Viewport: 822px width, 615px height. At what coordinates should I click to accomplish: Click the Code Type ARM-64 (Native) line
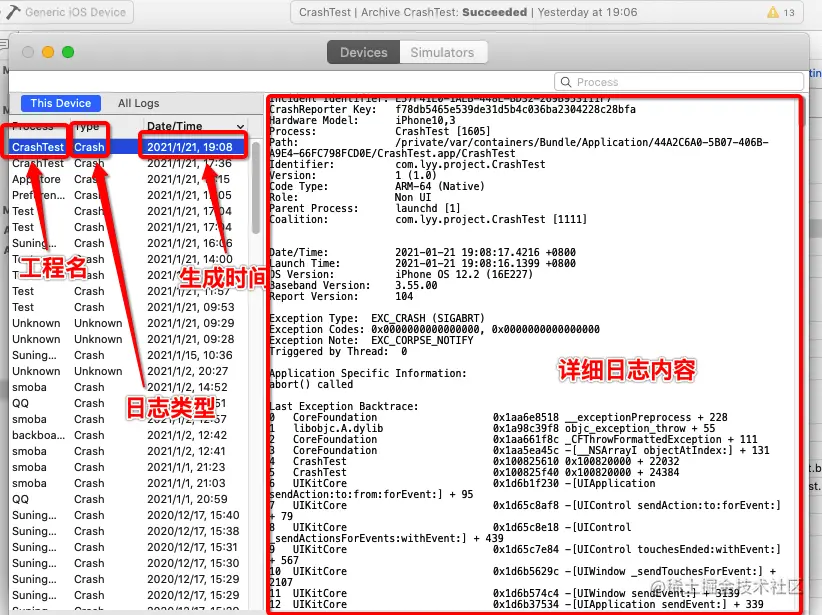click(x=376, y=186)
